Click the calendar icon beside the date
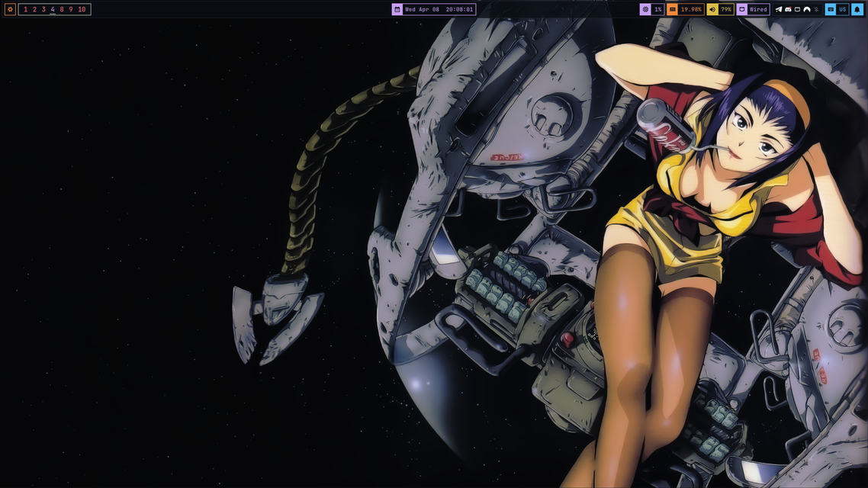Image resolution: width=868 pixels, height=488 pixels. tap(397, 9)
